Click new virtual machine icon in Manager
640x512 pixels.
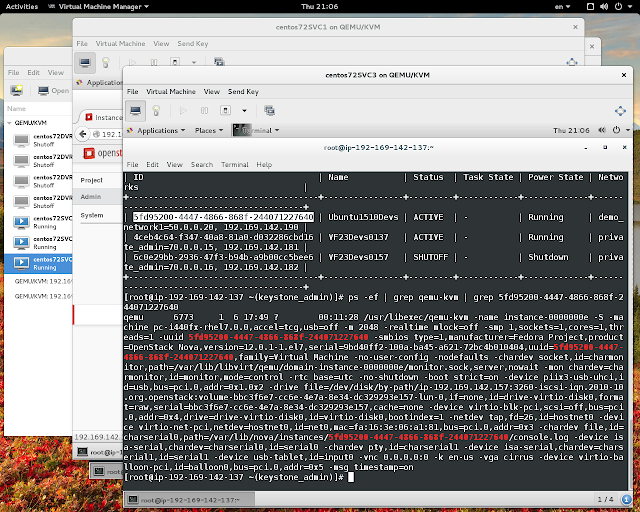click(x=17, y=90)
